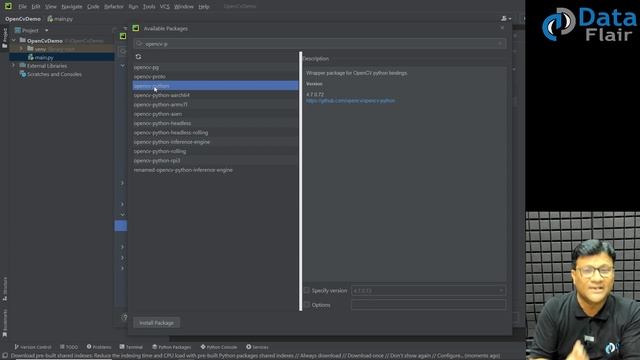Viewport: 640px width, 360px height.
Task: Open the Python Packages tool window
Action: coord(171,347)
